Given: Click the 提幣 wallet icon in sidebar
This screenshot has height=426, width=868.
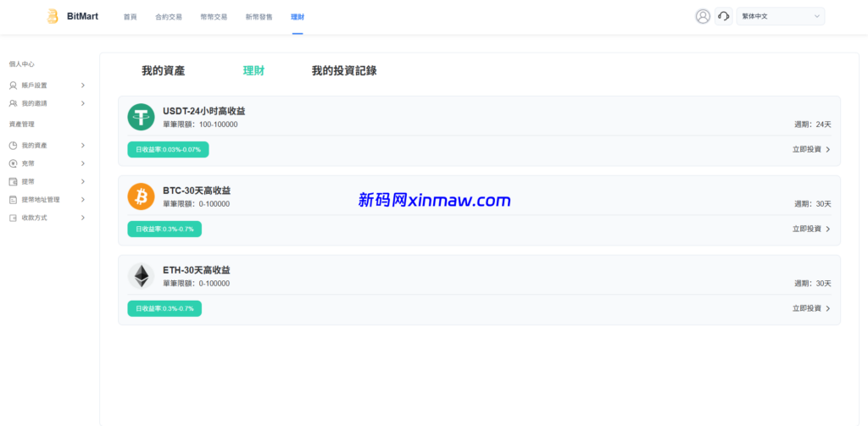Looking at the screenshot, I should (x=14, y=181).
